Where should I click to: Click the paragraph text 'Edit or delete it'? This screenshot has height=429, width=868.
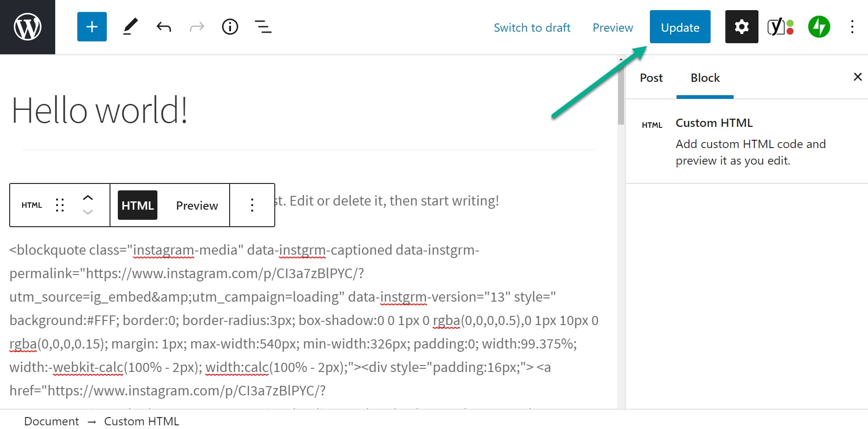pyautogui.click(x=337, y=201)
